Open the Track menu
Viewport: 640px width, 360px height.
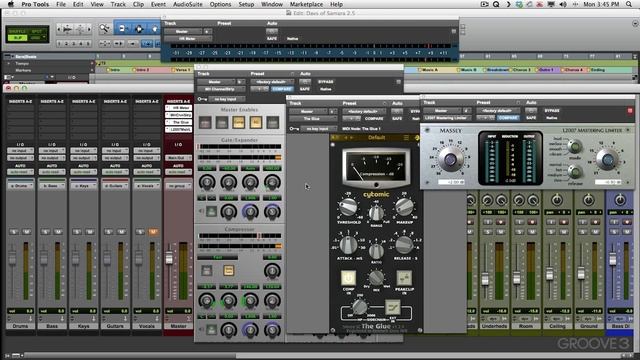(x=118, y=4)
